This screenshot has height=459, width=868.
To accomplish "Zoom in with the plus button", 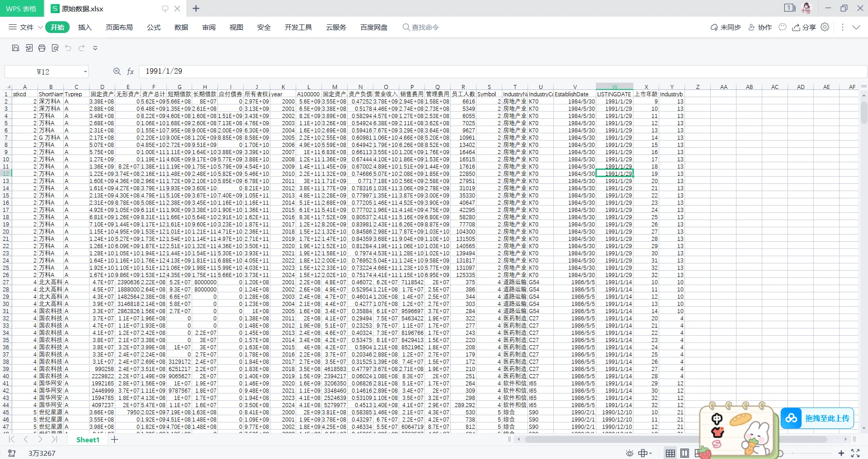I will pyautogui.click(x=841, y=453).
